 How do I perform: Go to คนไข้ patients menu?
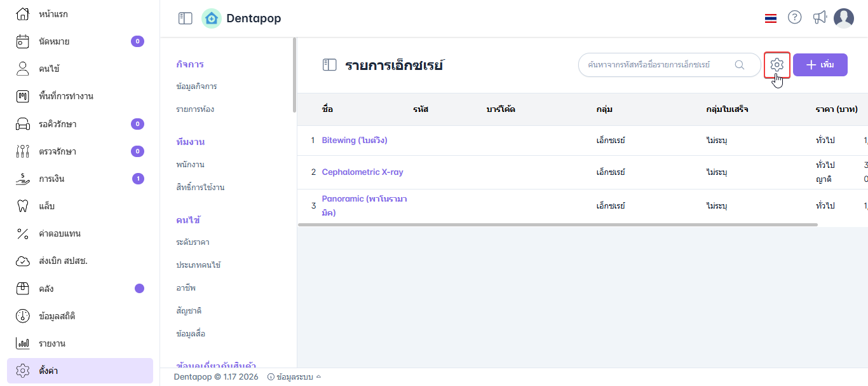click(x=49, y=69)
